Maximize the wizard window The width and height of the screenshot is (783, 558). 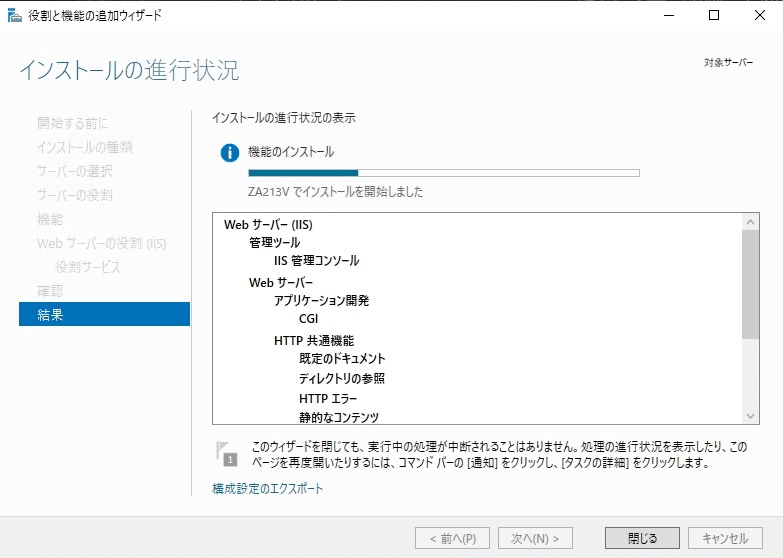click(714, 15)
